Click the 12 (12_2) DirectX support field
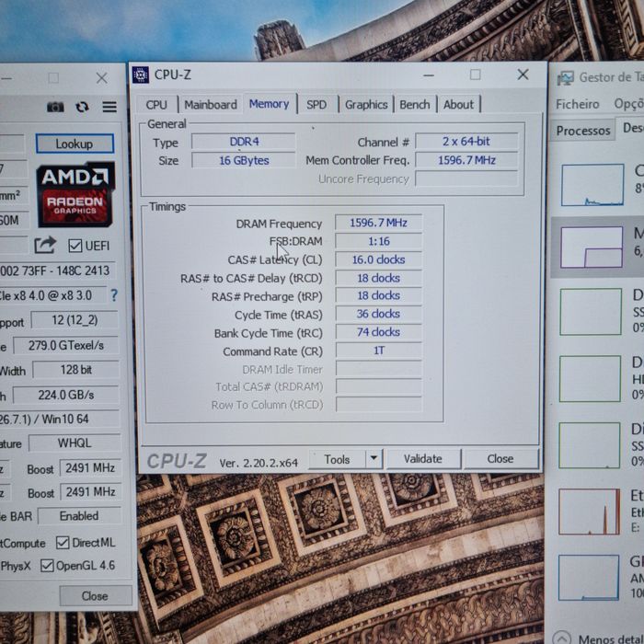This screenshot has width=644, height=644. click(75, 320)
